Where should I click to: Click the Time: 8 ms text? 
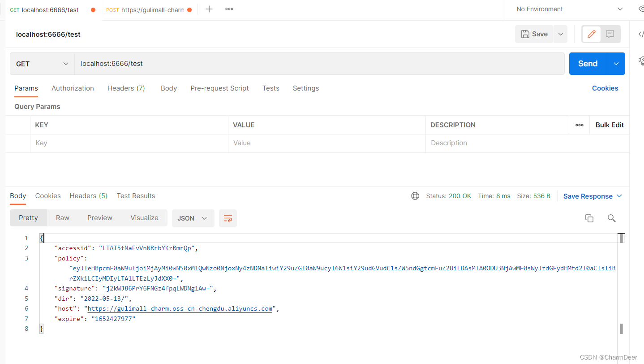coord(494,196)
